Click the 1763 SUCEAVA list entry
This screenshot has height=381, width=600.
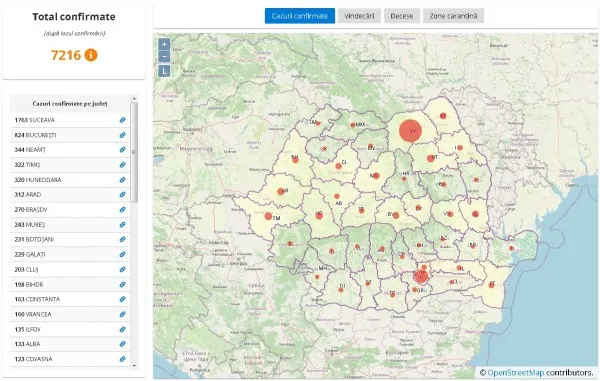point(70,120)
